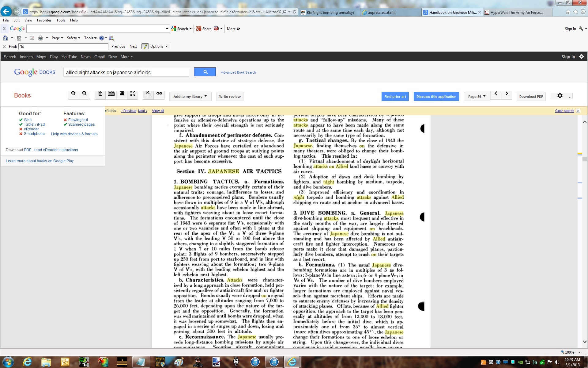Open Find bar Options dropdown
The image size is (588, 368).
point(159,46)
